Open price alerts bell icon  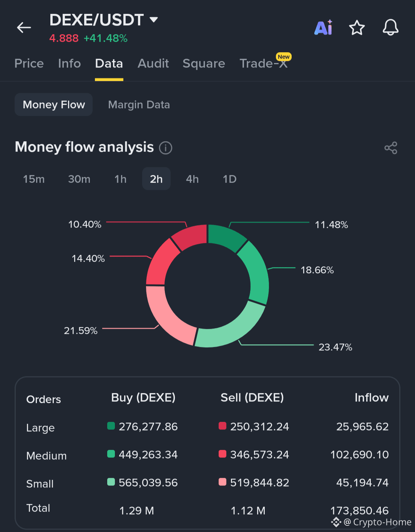point(390,28)
